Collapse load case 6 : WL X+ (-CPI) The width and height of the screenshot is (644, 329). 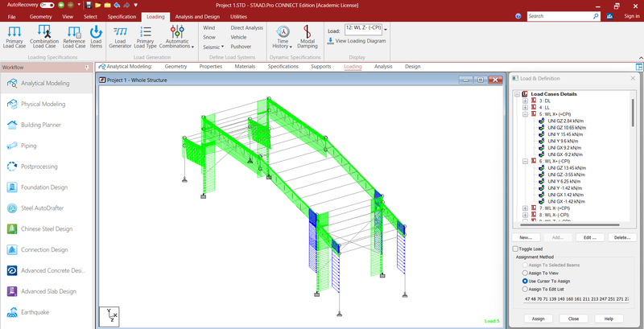[525, 161]
